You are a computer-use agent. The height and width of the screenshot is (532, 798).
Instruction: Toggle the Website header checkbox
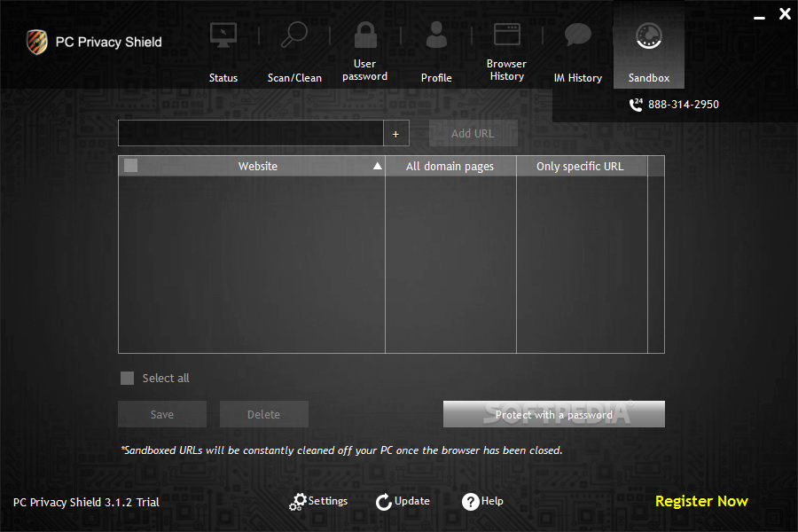pyautogui.click(x=131, y=166)
